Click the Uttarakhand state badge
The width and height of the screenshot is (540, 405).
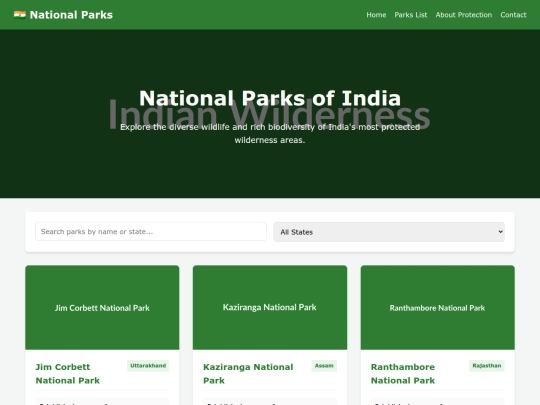click(x=148, y=366)
